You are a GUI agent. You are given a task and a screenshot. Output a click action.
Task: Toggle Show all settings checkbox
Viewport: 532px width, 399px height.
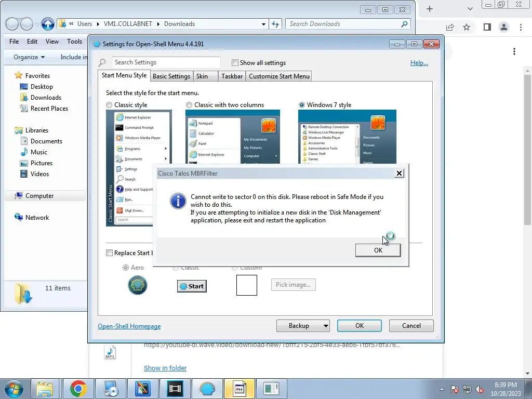(235, 62)
